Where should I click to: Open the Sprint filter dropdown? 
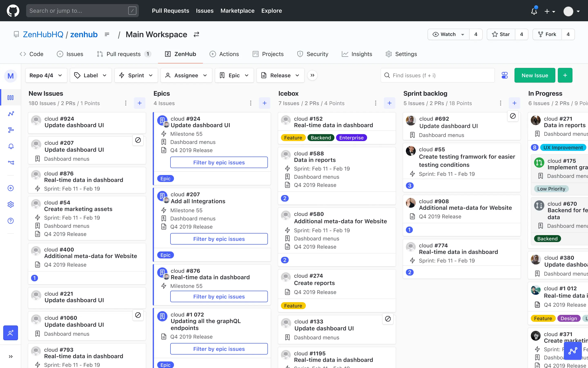(x=136, y=75)
